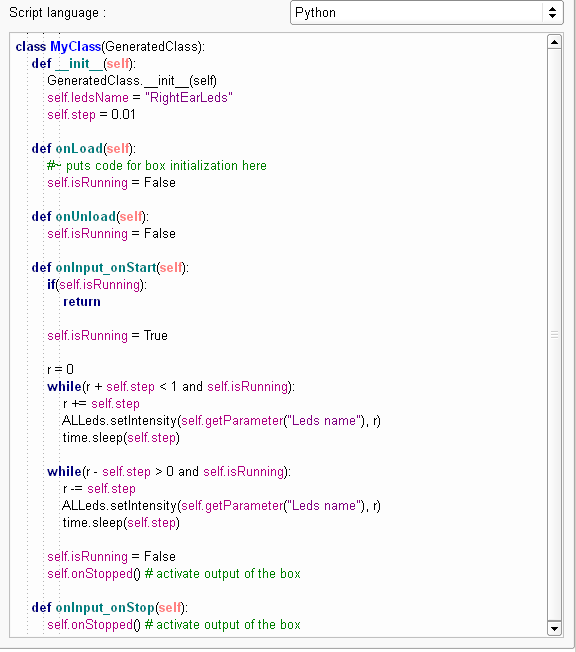Click the 'def onInput_onStart(self):' line

(110, 267)
